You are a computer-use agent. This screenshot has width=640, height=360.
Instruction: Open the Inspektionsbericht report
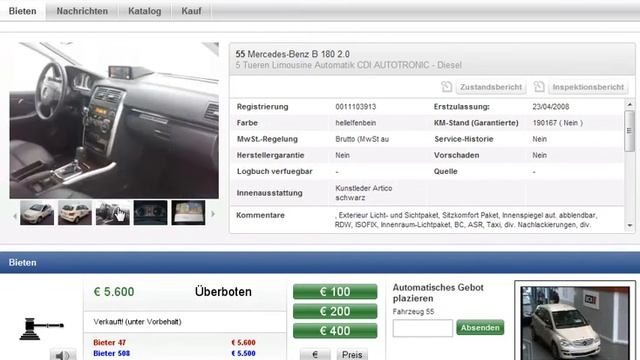pyautogui.click(x=588, y=87)
